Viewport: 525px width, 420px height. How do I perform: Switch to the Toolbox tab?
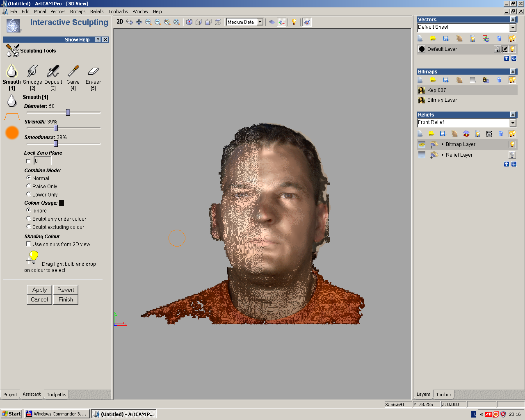[444, 395]
